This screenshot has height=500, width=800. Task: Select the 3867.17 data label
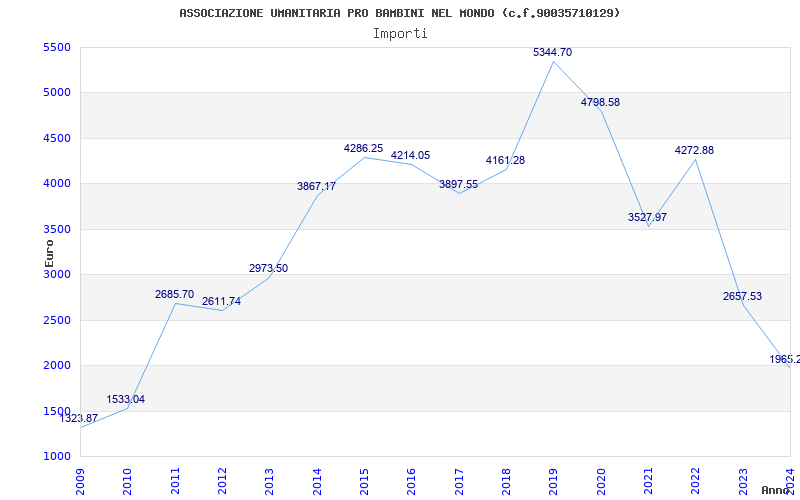coord(316,186)
